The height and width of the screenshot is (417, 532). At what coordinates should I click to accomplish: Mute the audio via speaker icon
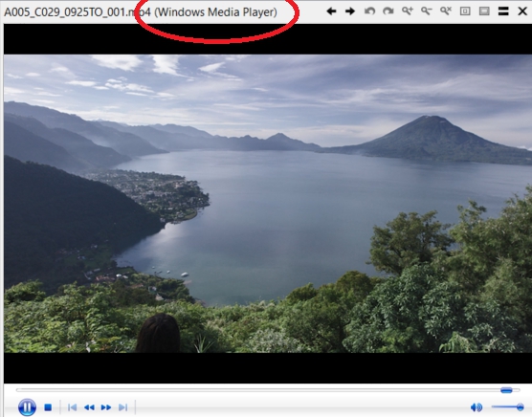coord(477,407)
